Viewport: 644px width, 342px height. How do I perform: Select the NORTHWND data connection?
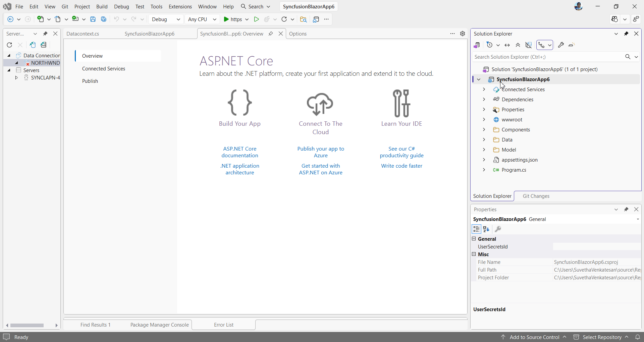[x=45, y=63]
